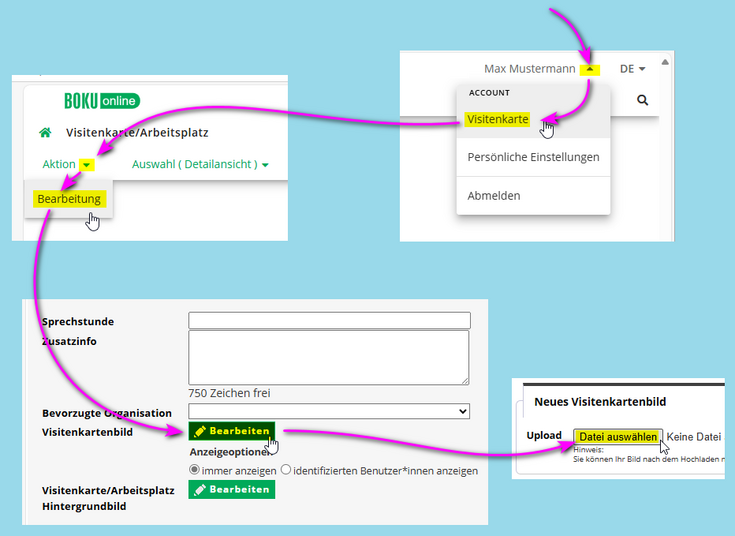Click the BOKU online logo
Image resolution: width=735 pixels, height=536 pixels.
(x=101, y=101)
